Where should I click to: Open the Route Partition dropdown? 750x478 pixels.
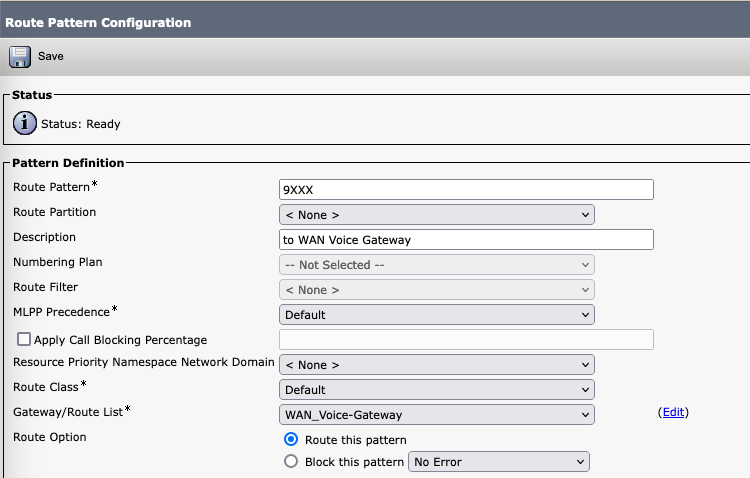(436, 214)
